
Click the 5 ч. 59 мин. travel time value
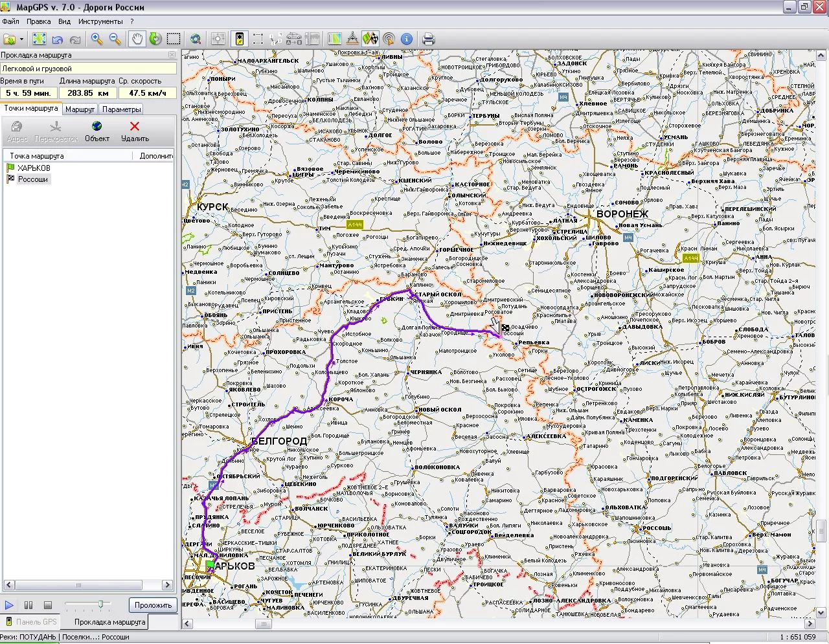[28, 93]
